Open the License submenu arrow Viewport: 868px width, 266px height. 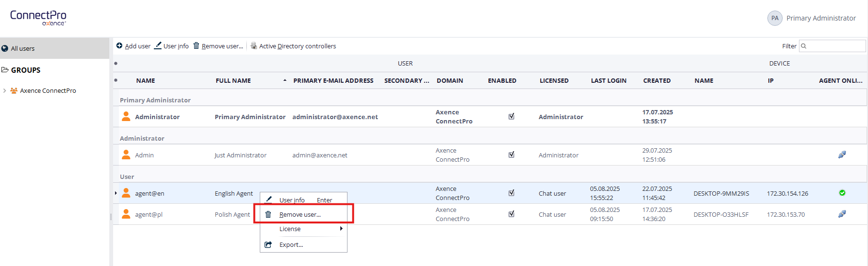pos(341,229)
